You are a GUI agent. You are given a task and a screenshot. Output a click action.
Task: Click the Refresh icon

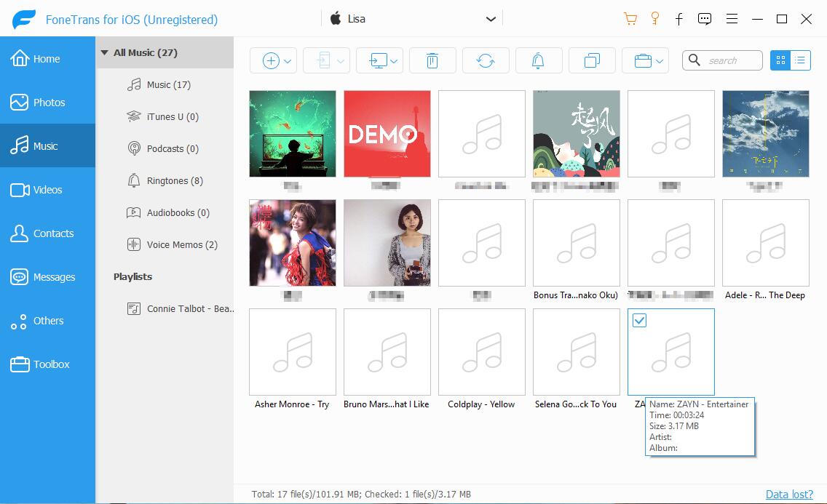pos(486,60)
